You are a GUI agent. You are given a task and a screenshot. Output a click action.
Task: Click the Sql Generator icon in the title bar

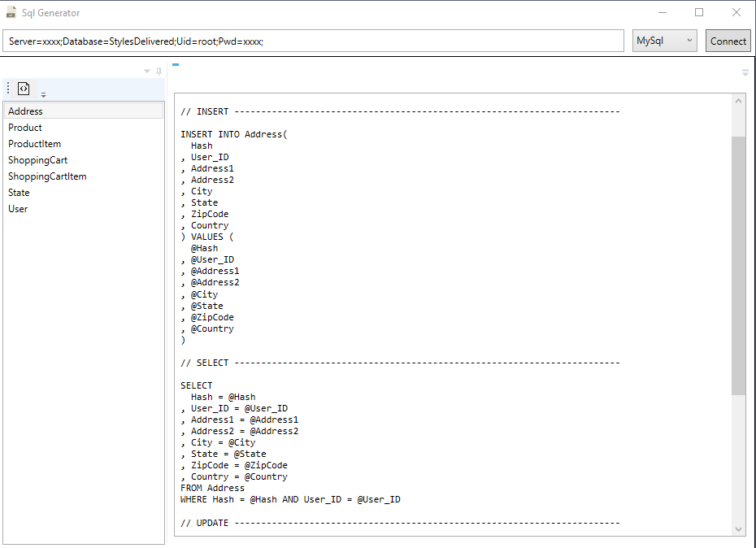[x=11, y=12]
